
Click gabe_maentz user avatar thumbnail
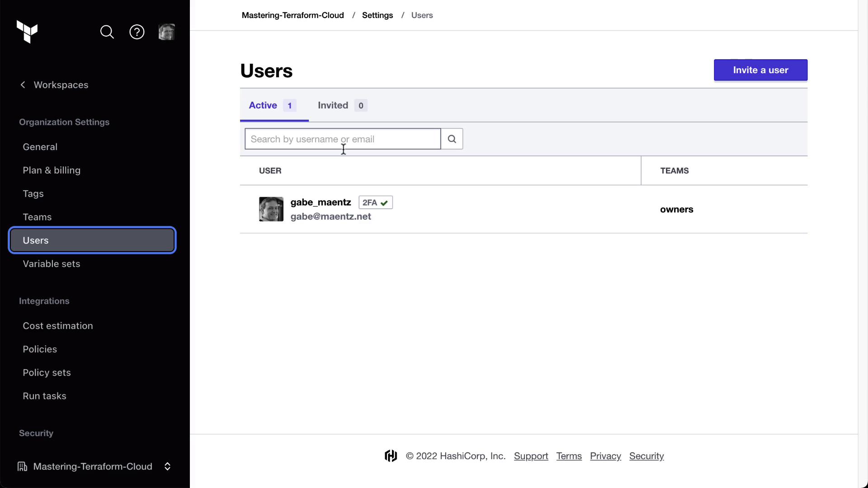tap(271, 209)
